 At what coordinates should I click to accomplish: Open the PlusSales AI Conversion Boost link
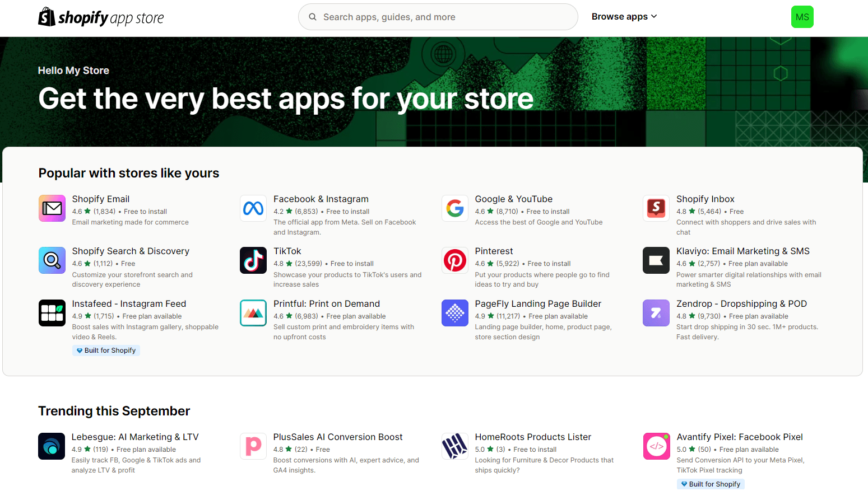coord(337,437)
